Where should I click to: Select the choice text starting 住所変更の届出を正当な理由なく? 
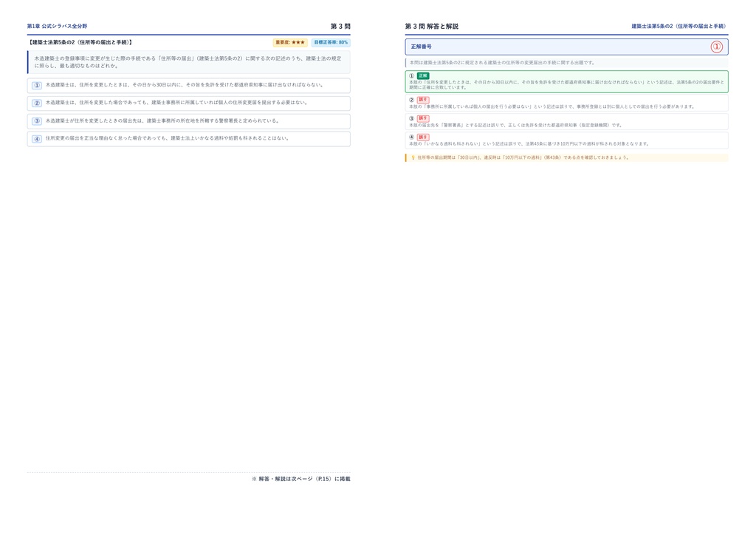click(x=168, y=138)
